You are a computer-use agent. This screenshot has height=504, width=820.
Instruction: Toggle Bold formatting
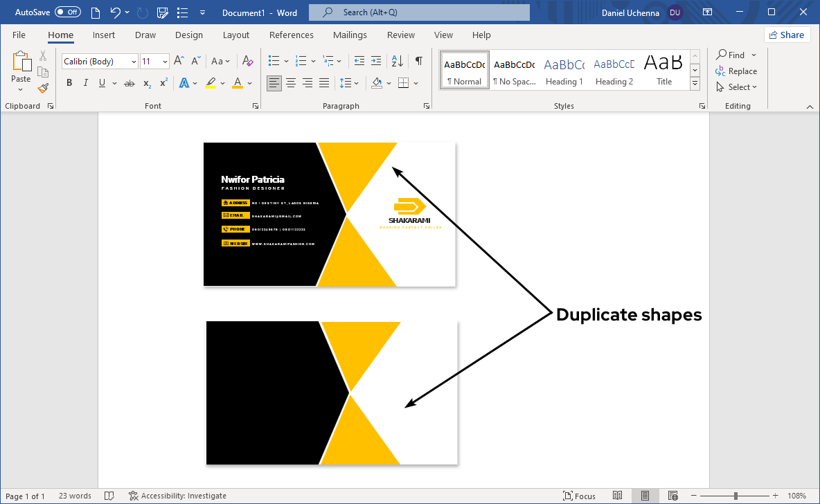click(x=69, y=83)
